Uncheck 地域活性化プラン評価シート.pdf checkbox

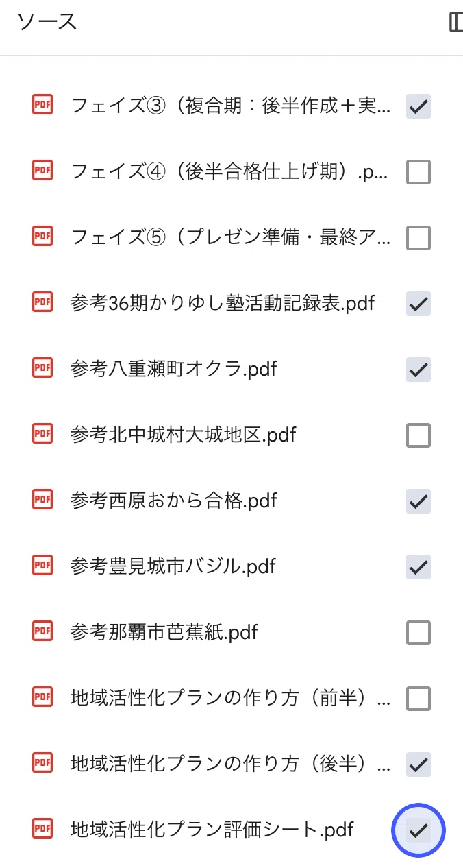coord(418,830)
